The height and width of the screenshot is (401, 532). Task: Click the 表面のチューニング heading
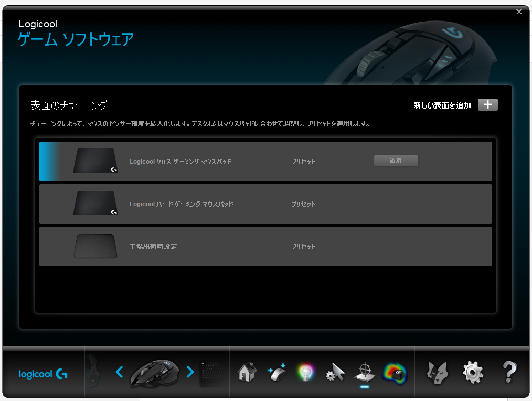point(69,105)
